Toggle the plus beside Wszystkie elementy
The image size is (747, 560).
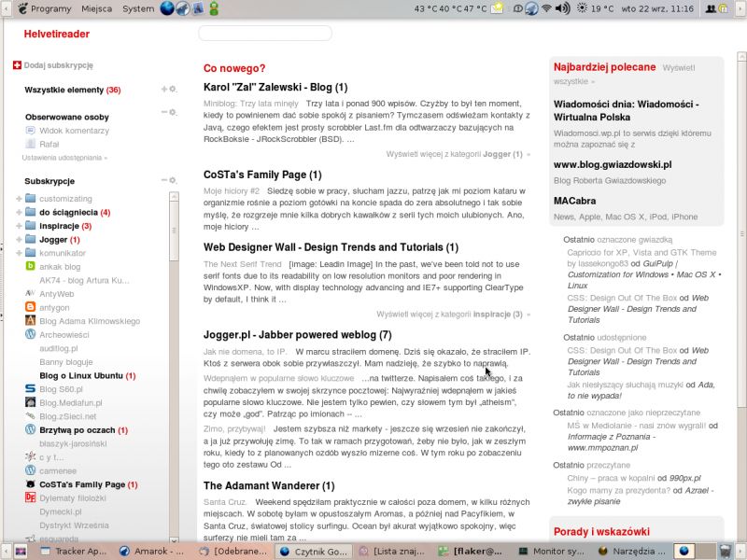point(164,89)
